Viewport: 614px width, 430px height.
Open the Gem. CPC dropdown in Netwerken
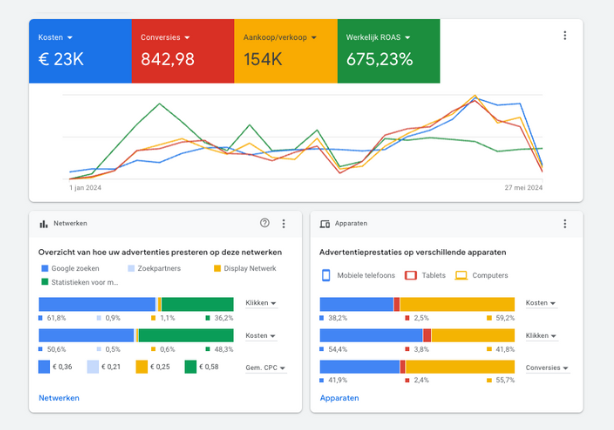265,368
